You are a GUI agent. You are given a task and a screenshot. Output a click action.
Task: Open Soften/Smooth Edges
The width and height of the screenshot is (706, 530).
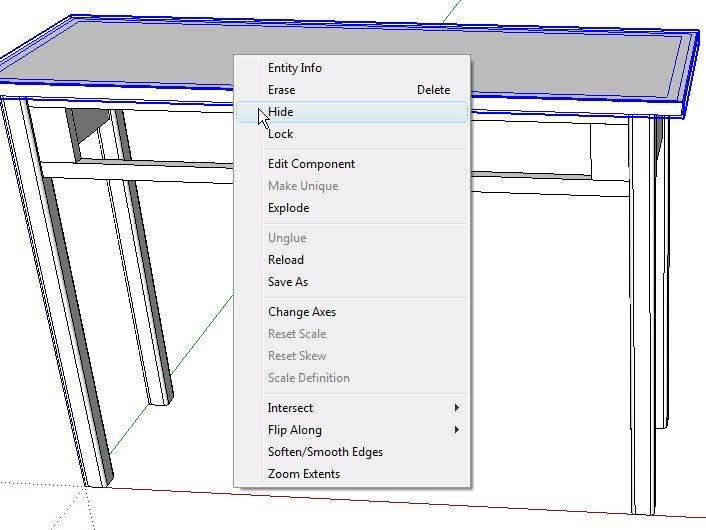click(352, 452)
